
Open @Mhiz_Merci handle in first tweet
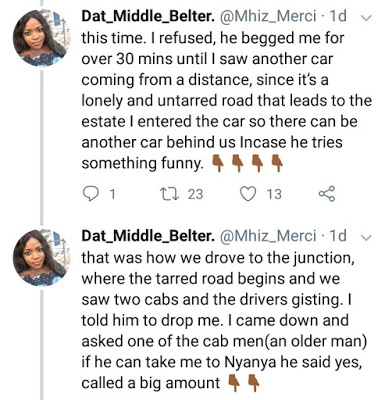pos(268,17)
